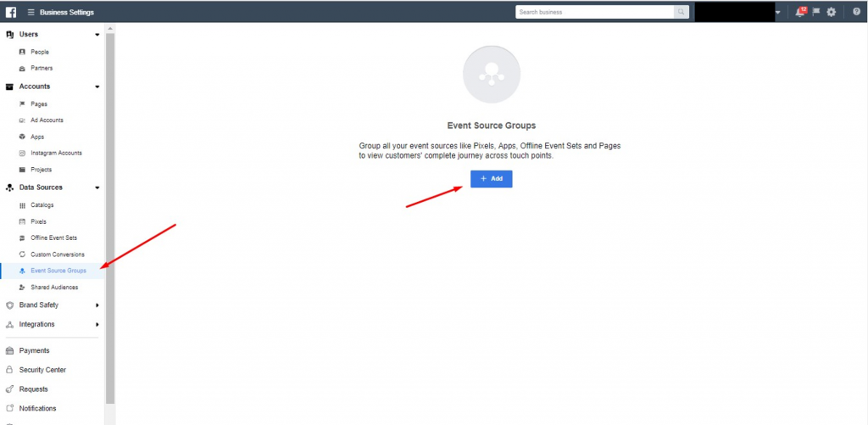Open Apps under Accounts

(x=37, y=137)
